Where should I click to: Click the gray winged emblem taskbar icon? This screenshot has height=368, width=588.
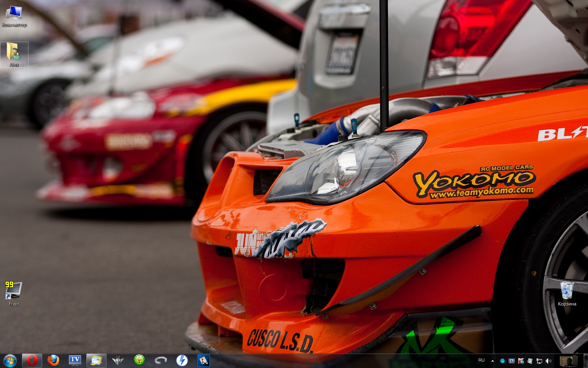tap(118, 361)
